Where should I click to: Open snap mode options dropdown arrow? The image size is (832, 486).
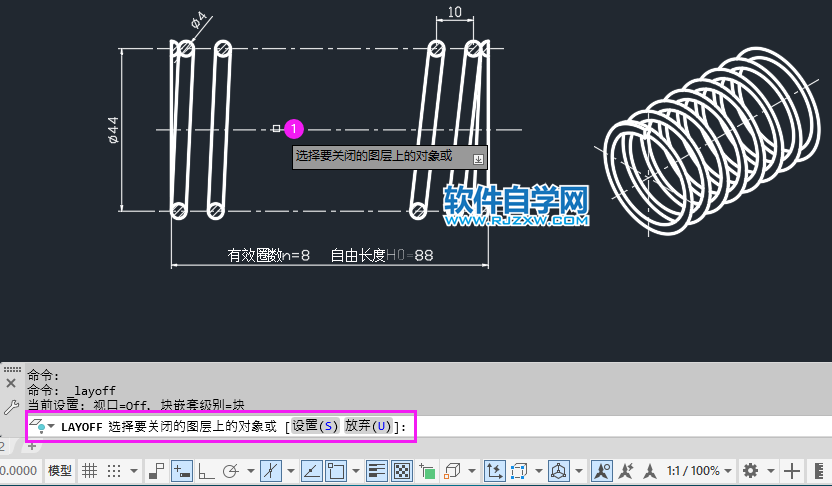point(134,471)
